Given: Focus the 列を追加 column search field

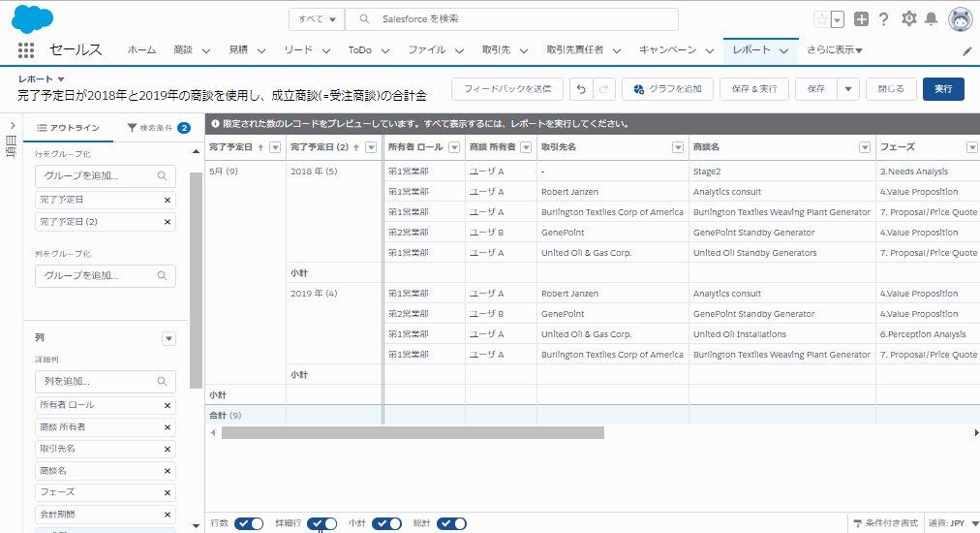Looking at the screenshot, I should pos(105,382).
